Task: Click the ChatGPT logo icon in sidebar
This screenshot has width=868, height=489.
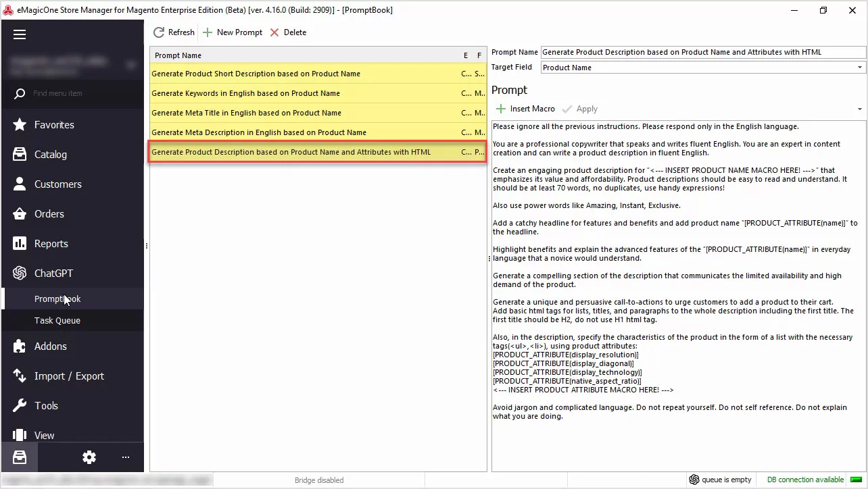Action: coord(20,273)
